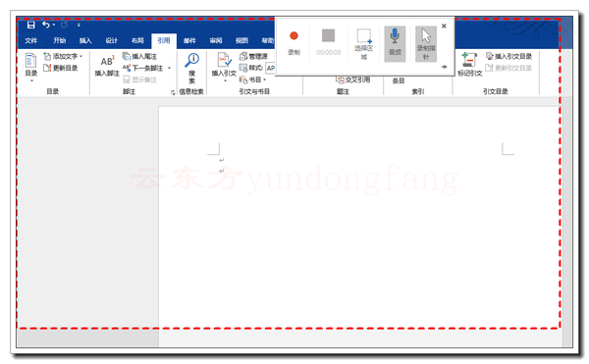Open the 文件 (File) menu

pyautogui.click(x=31, y=40)
